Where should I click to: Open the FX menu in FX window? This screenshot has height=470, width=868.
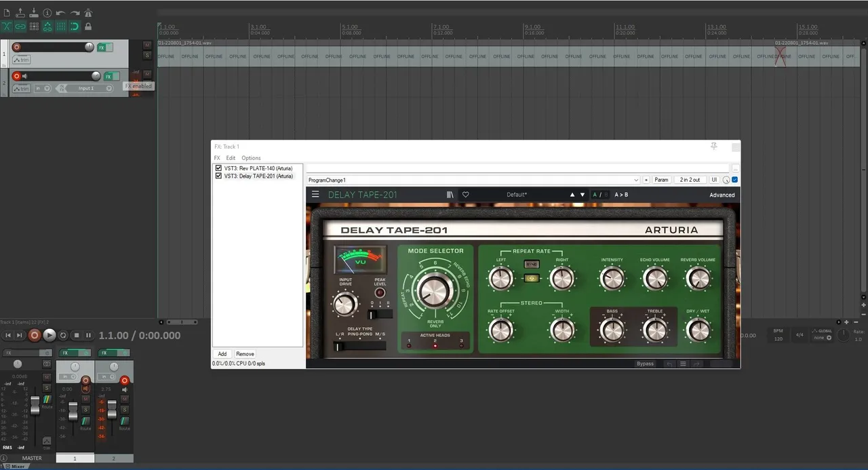coord(217,158)
